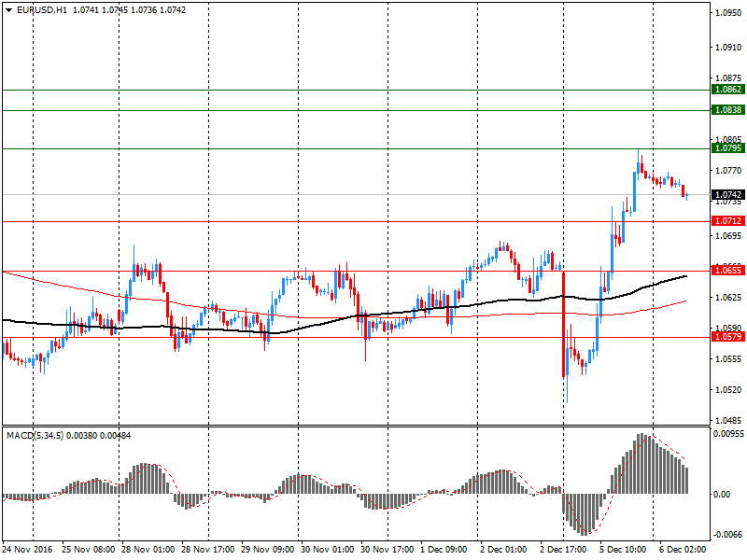Click the current price label 1.0742
The width and height of the screenshot is (747, 560).
pos(728,195)
